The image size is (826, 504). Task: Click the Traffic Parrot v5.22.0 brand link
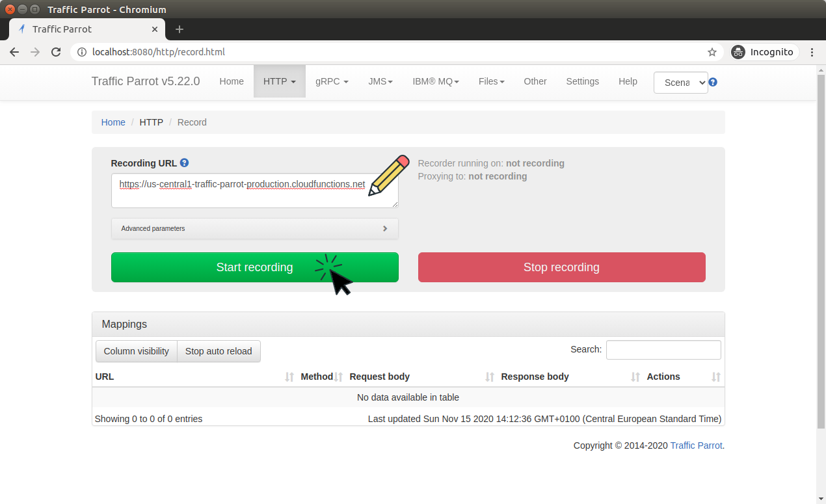[146, 81]
